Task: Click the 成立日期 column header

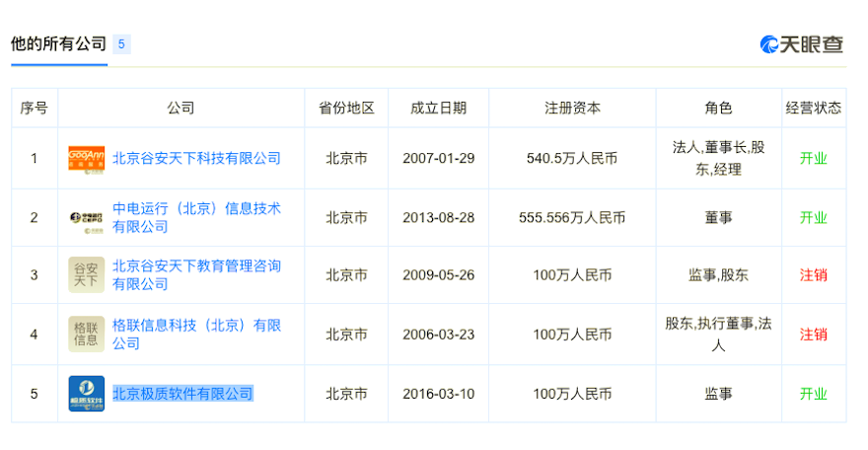Action: tap(438, 108)
